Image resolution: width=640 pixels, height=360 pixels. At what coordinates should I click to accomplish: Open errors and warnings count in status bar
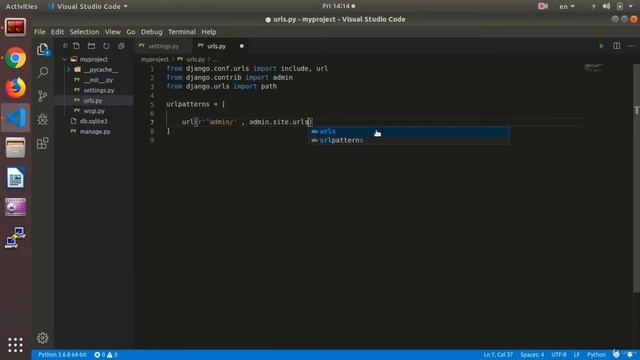pos(106,355)
